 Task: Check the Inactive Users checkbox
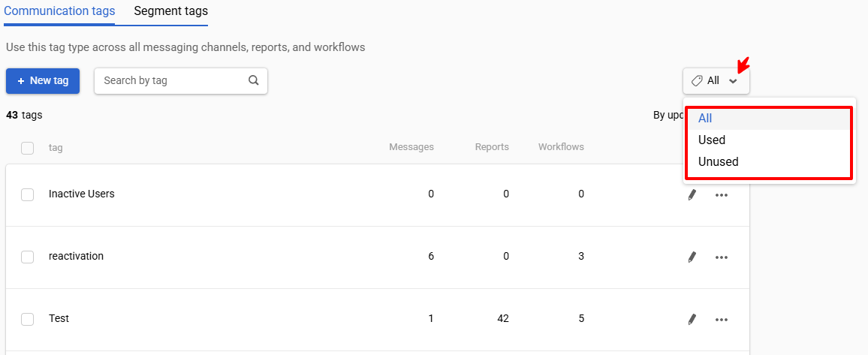[27, 194]
